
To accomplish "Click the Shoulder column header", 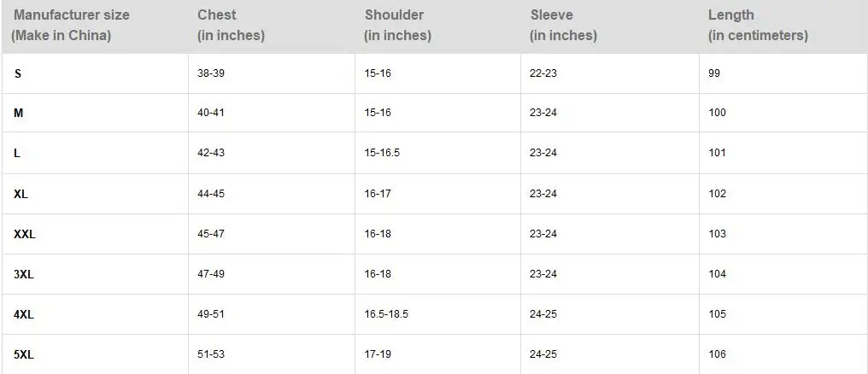I will tap(394, 15).
